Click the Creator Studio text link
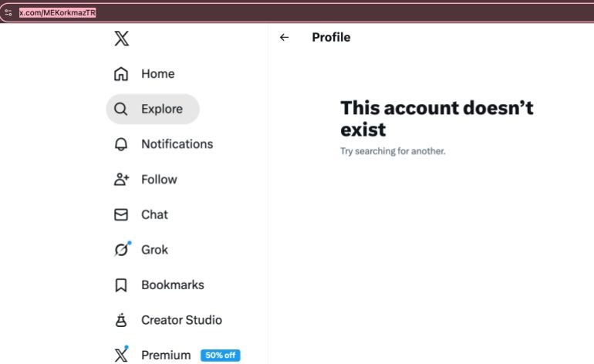Screen dimensions: 594x364 (181, 320)
